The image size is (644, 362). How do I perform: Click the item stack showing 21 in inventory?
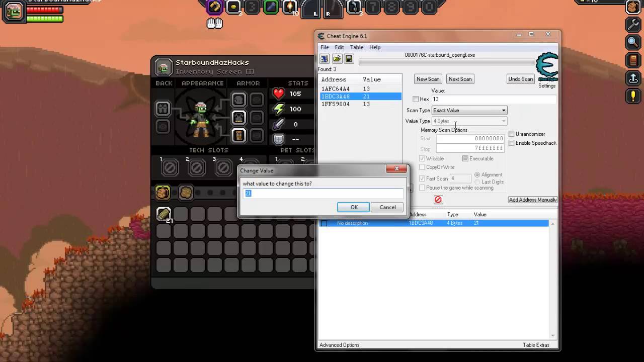[x=164, y=215]
